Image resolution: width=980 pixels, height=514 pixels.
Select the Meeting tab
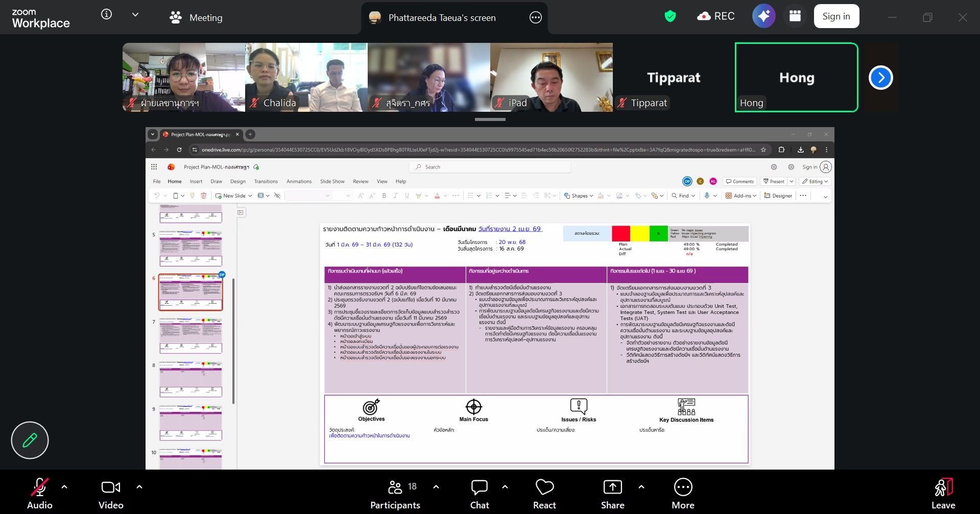point(196,17)
